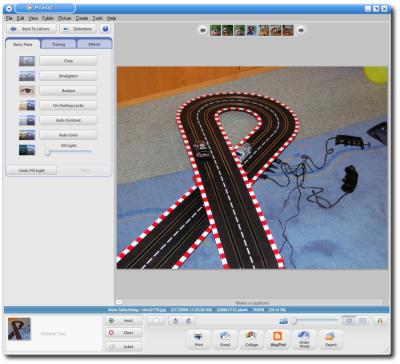Click the icon right of view toggles
The width and height of the screenshot is (400, 364).
click(x=380, y=321)
